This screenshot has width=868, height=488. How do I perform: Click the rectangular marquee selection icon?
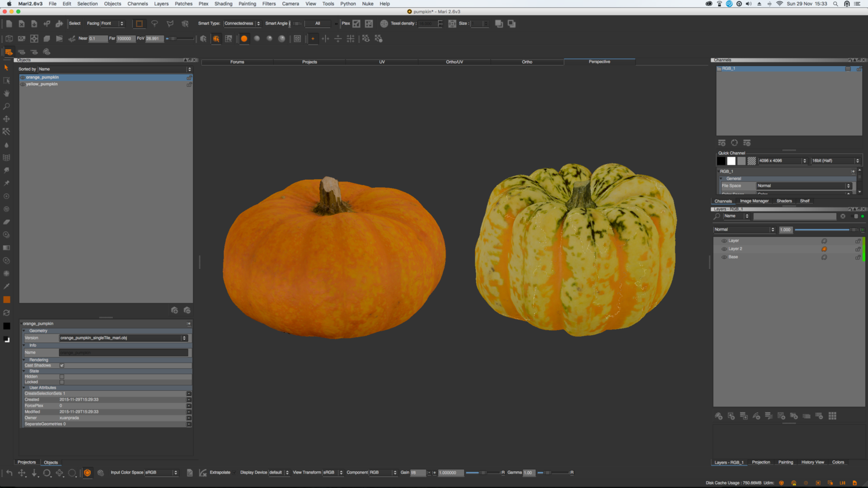(x=139, y=24)
